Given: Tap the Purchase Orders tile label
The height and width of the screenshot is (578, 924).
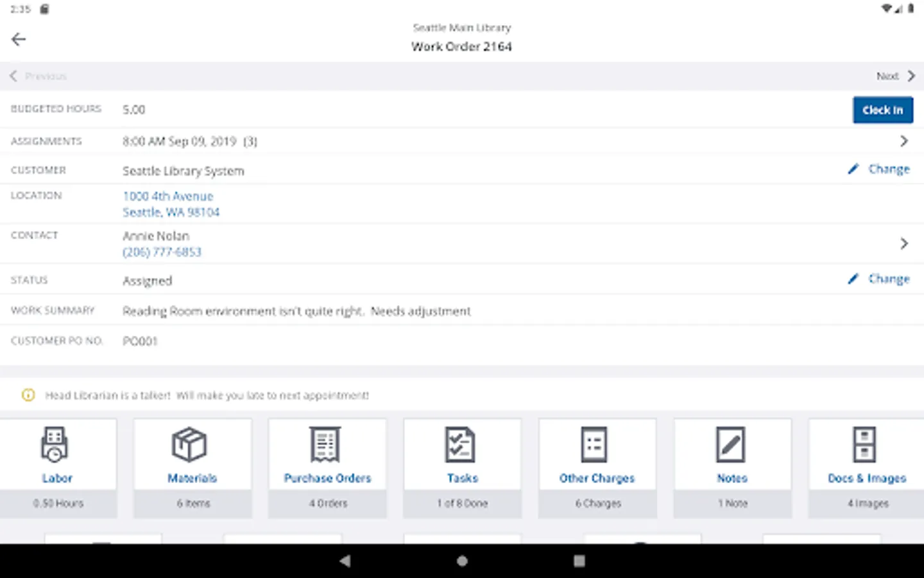Looking at the screenshot, I should [328, 478].
